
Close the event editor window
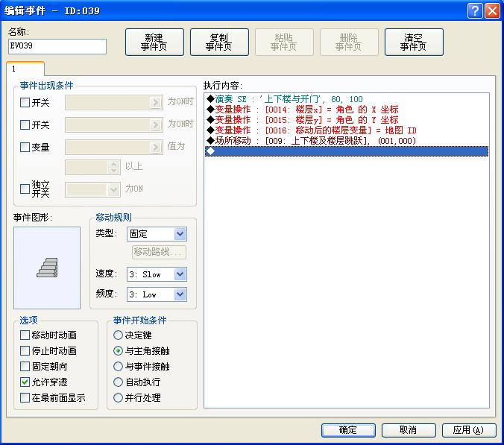492,10
